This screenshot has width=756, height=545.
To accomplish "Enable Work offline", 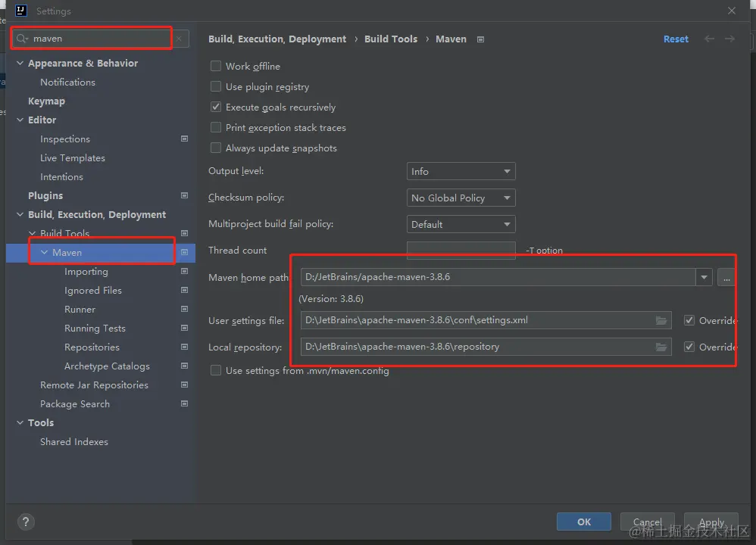I will click(x=216, y=66).
